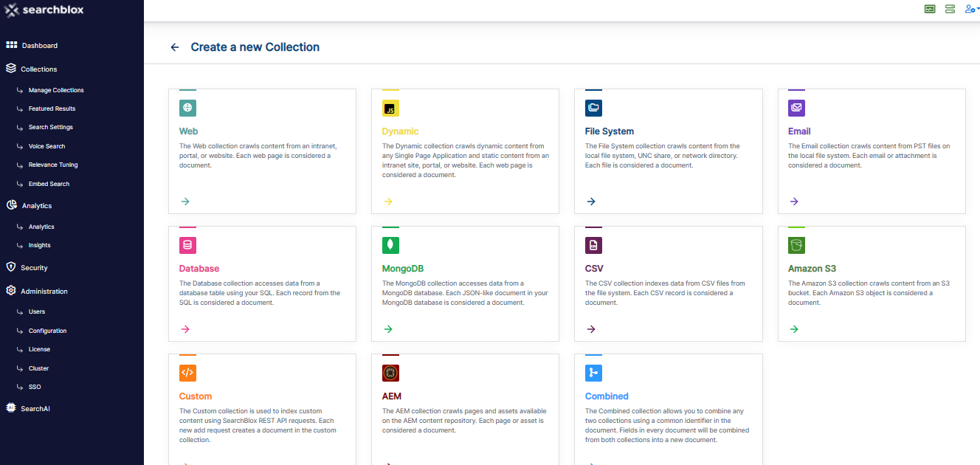Click the Amazon S3 bucket icon
Viewport: 980px width, 465px height.
[796, 245]
